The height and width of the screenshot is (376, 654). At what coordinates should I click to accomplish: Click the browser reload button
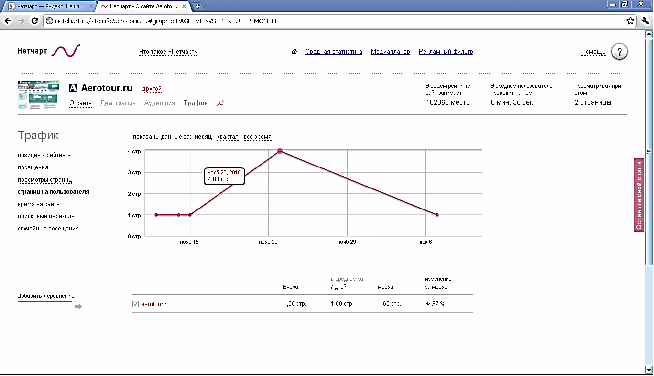click(35, 21)
